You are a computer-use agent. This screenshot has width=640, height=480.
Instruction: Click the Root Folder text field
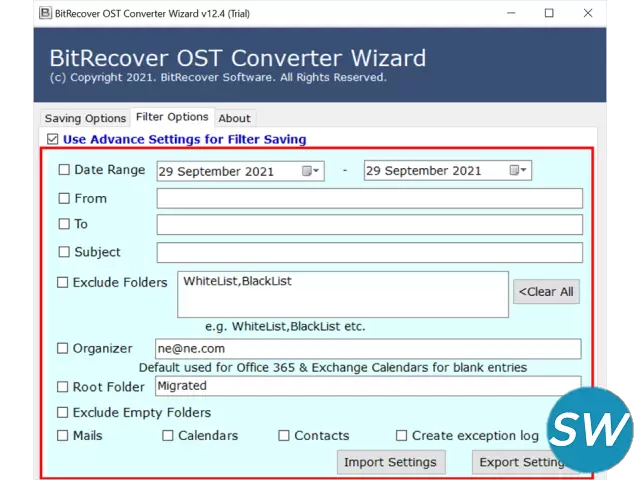(367, 386)
